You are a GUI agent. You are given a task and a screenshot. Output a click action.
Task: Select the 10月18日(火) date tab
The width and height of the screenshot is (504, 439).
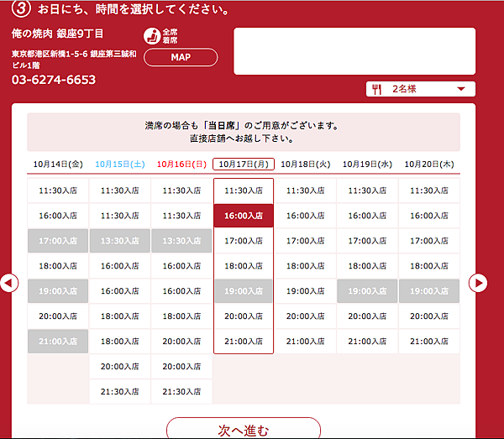306,165
